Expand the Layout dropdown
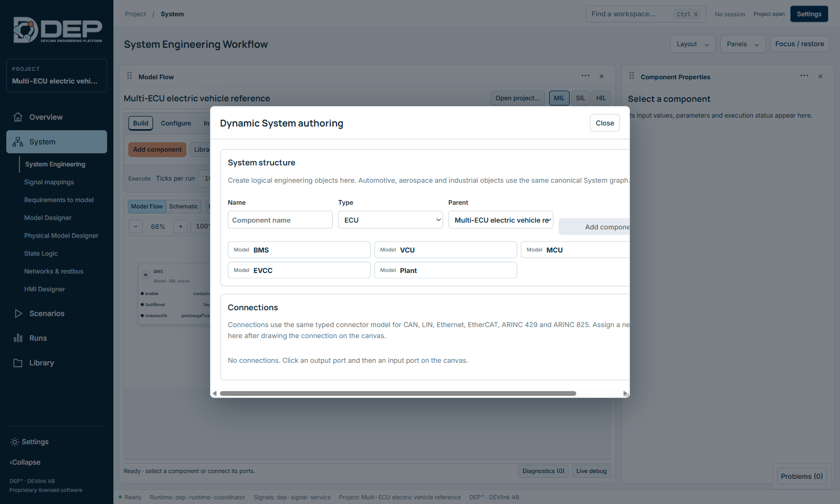This screenshot has height=504, width=840. click(693, 44)
